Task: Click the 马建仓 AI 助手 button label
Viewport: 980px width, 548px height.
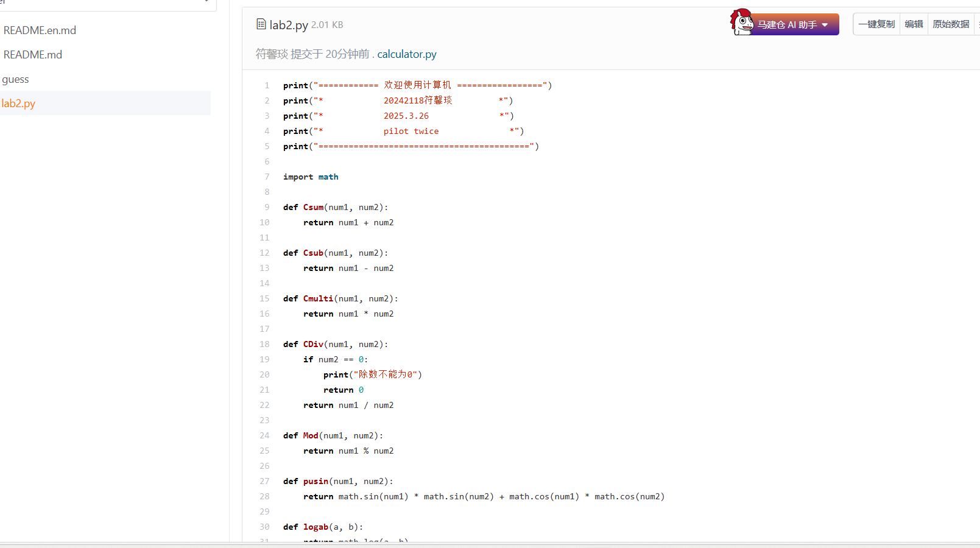Action: 787,25
